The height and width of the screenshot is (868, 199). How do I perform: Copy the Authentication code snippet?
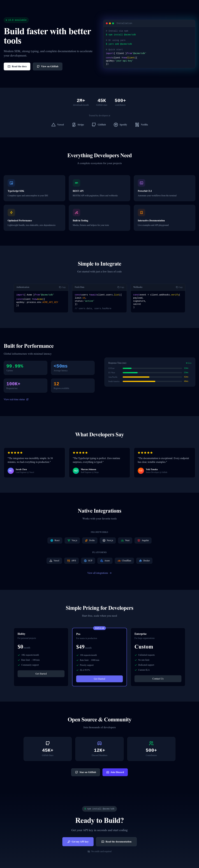pyautogui.click(x=62, y=287)
